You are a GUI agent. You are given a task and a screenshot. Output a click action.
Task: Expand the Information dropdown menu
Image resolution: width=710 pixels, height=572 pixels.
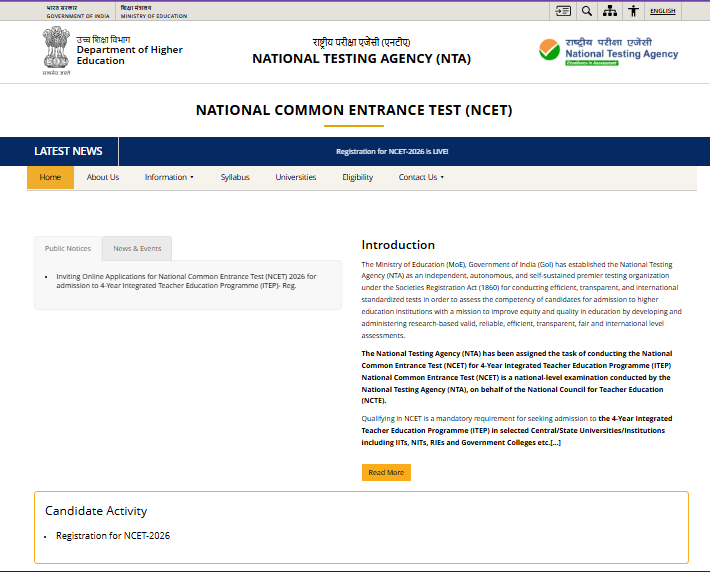[169, 177]
